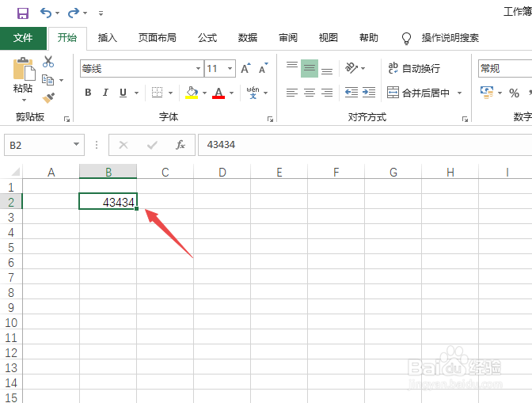This screenshot has height=403, width=532.
Task: Switch to the 帮助 (Help) tab
Action: pos(368,38)
